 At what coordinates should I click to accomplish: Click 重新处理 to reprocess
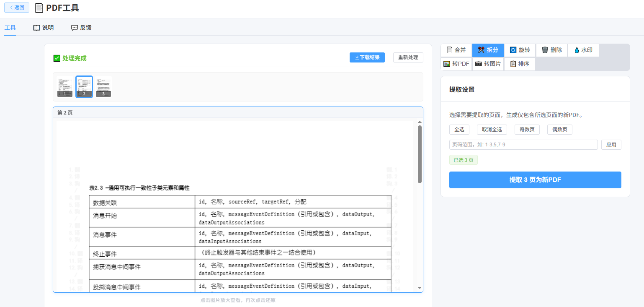(x=408, y=57)
